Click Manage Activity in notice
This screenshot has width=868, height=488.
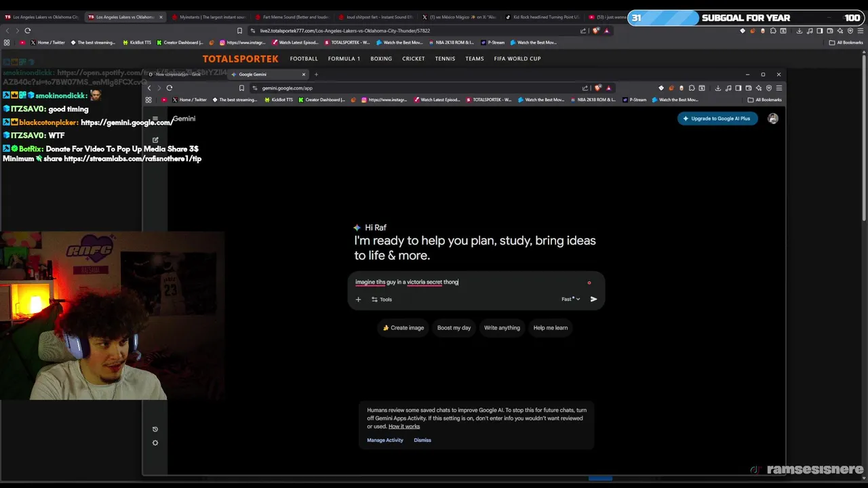[x=385, y=440]
